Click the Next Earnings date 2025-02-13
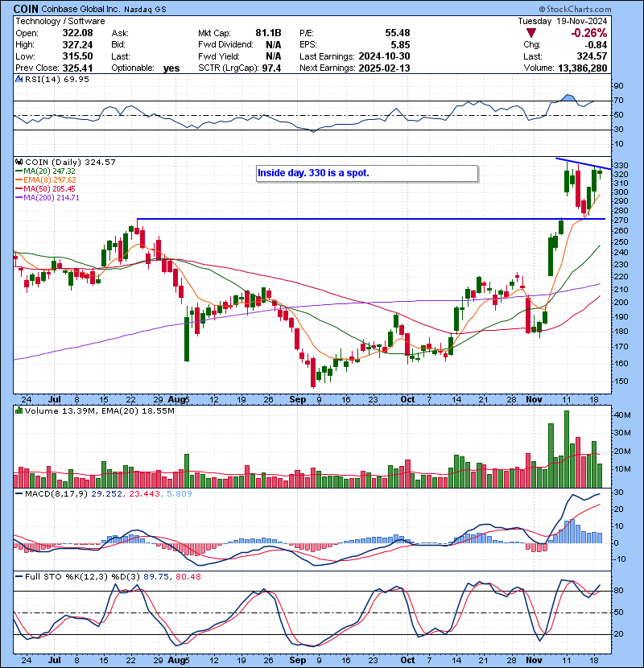The image size is (644, 668). point(384,68)
